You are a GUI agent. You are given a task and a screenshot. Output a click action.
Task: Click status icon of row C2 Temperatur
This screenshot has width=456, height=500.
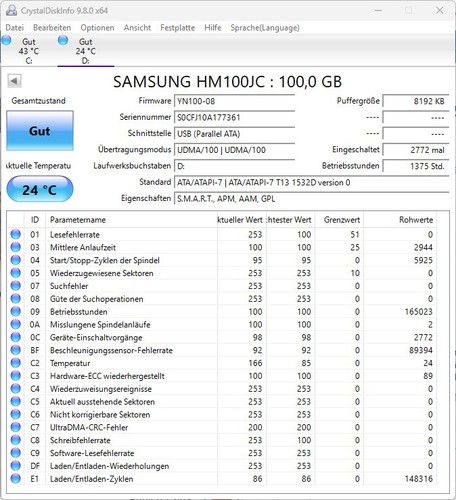click(15, 363)
